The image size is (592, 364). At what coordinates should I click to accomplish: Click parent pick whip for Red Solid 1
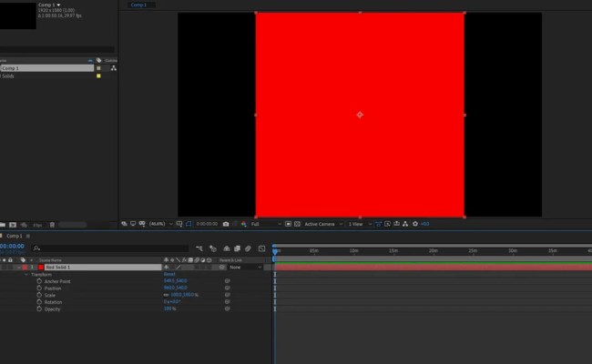[x=222, y=267]
